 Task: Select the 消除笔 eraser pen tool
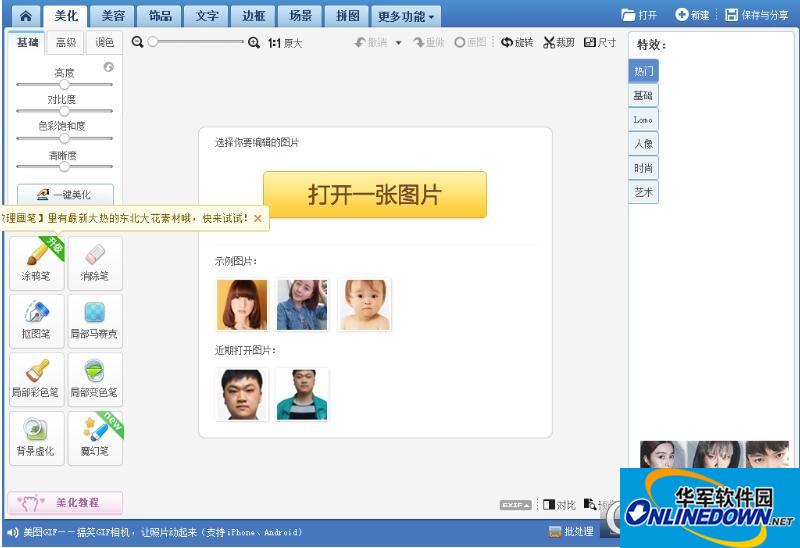[x=95, y=263]
